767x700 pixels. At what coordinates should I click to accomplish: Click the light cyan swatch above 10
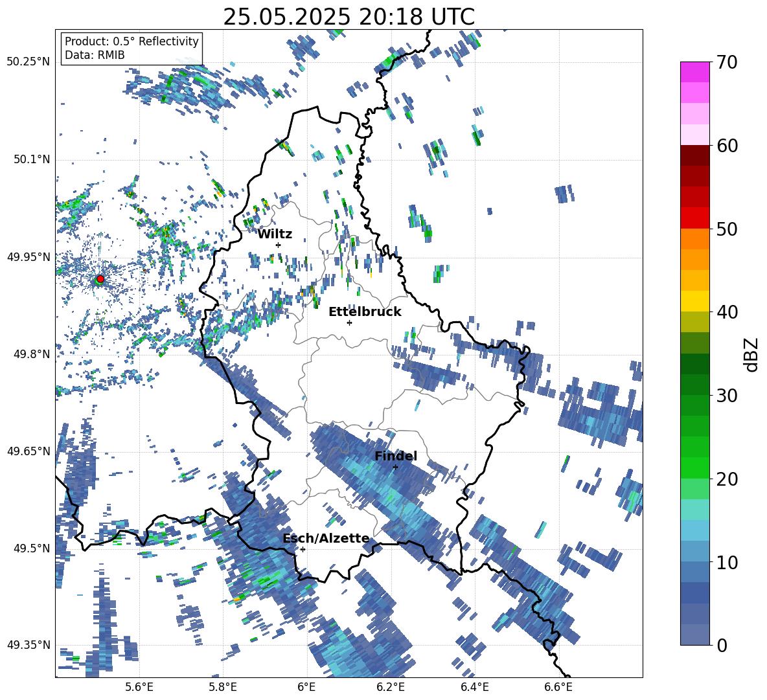pyautogui.click(x=694, y=530)
